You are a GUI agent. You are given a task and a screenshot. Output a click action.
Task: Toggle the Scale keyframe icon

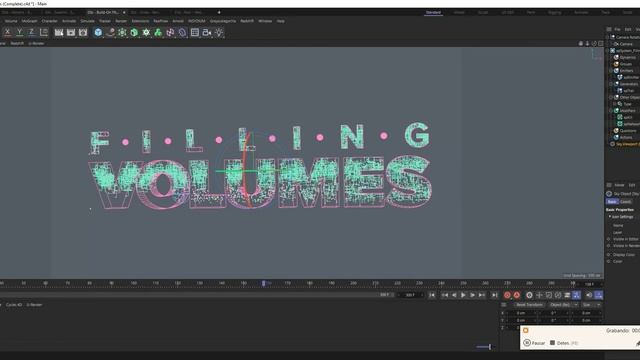point(549,295)
